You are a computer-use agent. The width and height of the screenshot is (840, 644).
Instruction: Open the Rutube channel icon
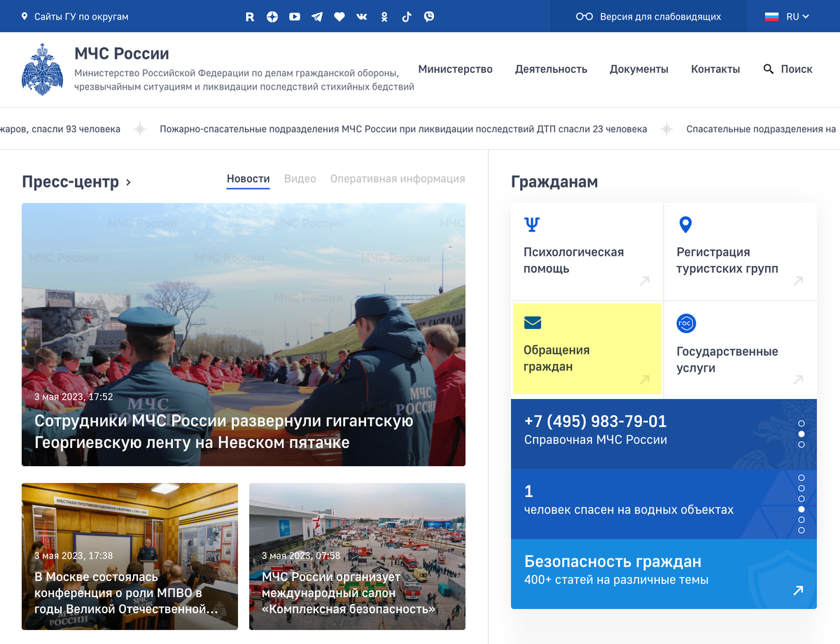pos(250,17)
